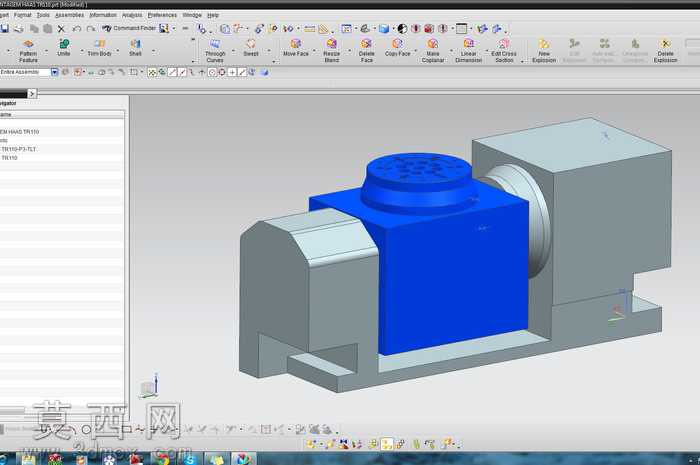The height and width of the screenshot is (465, 700).
Task: Click the black-and-white circle display icon
Action: (x=402, y=29)
